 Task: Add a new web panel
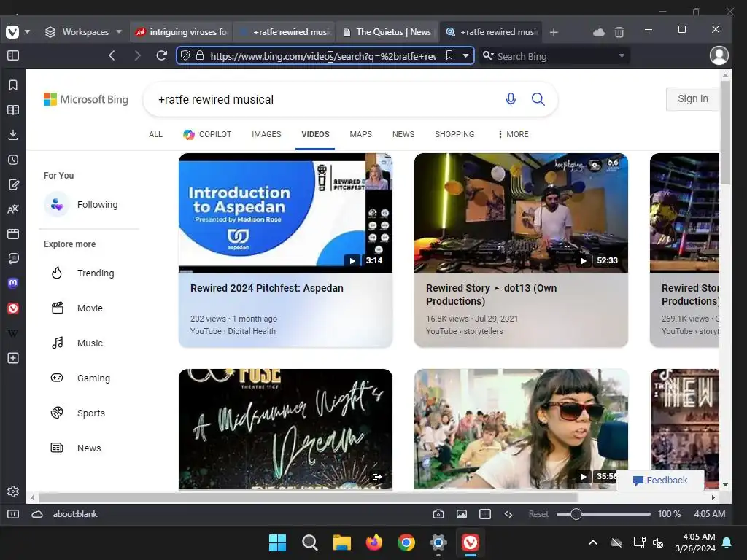(x=13, y=358)
